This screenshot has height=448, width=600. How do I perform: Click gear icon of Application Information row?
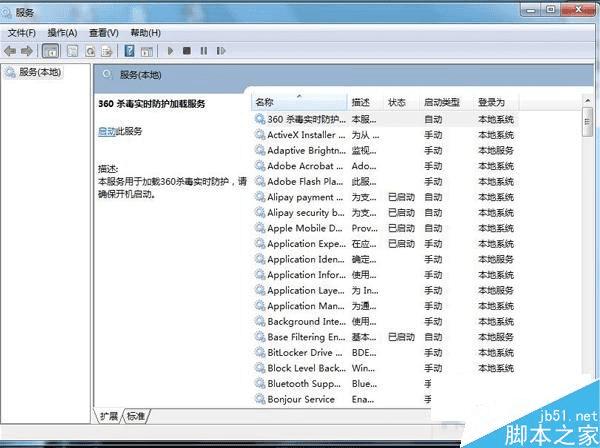[x=260, y=275]
